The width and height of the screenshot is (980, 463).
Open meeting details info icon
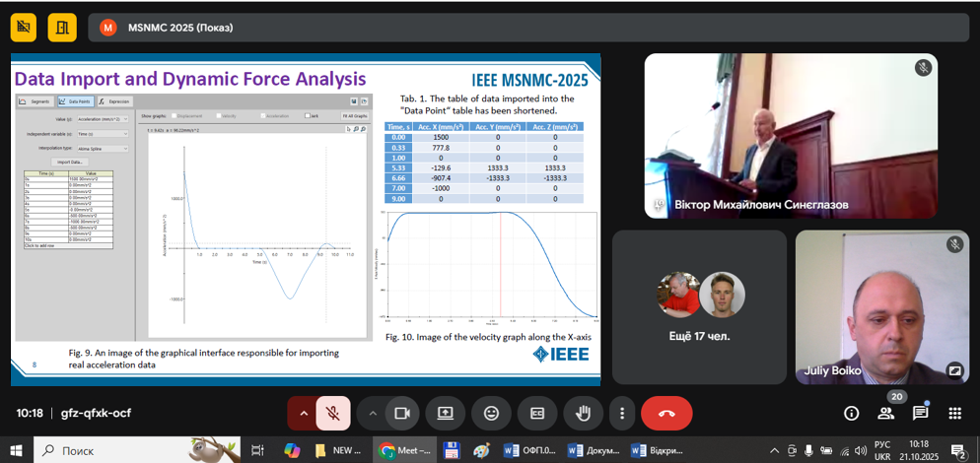[x=851, y=414]
